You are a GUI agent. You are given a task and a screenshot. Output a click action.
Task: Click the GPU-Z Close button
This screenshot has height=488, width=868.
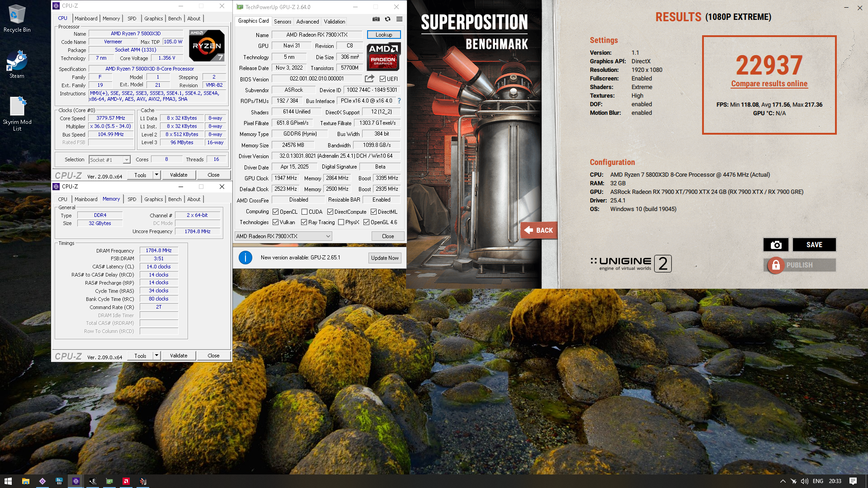(x=387, y=236)
